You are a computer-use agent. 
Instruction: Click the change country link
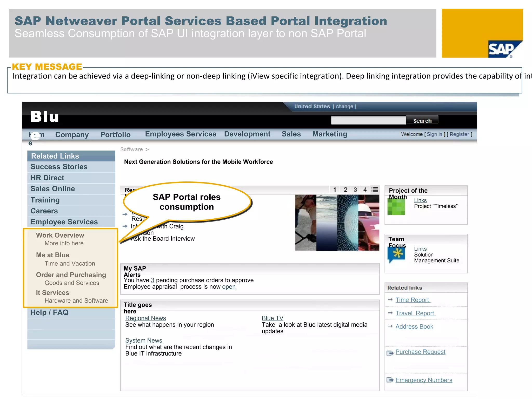click(x=344, y=107)
